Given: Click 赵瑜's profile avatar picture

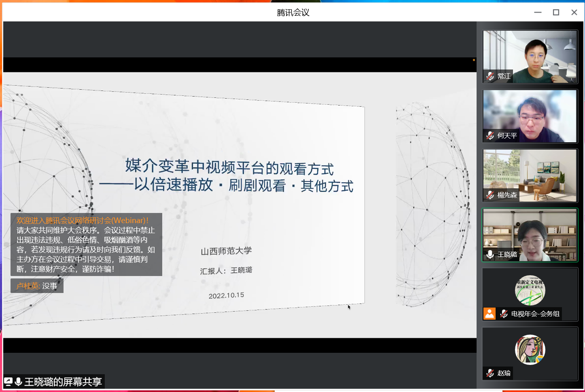Looking at the screenshot, I should click(x=530, y=350).
